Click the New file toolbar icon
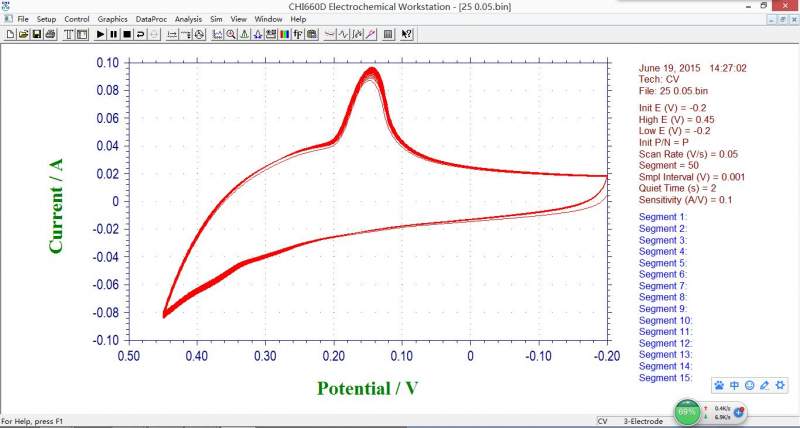Viewport: 800px width, 428px height. [10, 34]
